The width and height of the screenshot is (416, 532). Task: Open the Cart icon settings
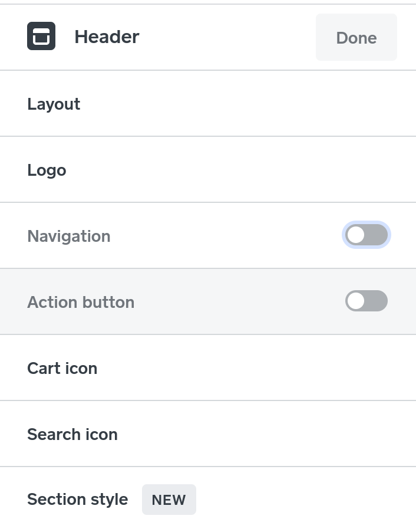tap(62, 369)
